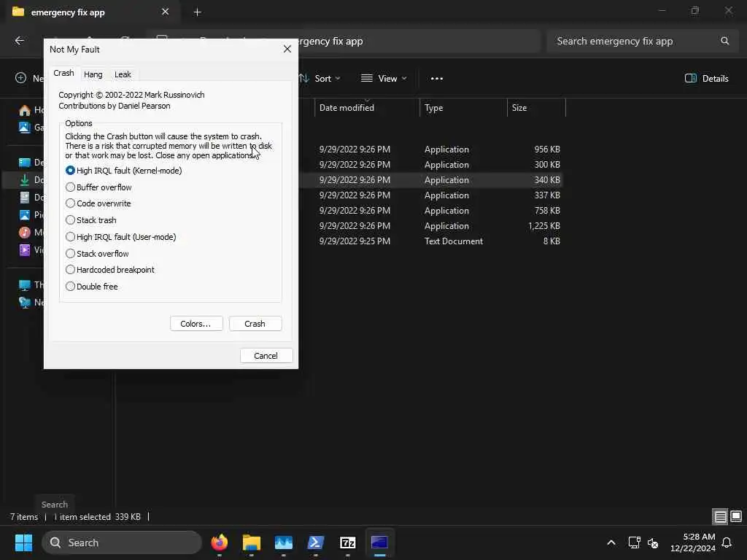Viewport: 747px width, 560px height.
Task: Close the Not My Fault dialog
Action: pyautogui.click(x=287, y=49)
